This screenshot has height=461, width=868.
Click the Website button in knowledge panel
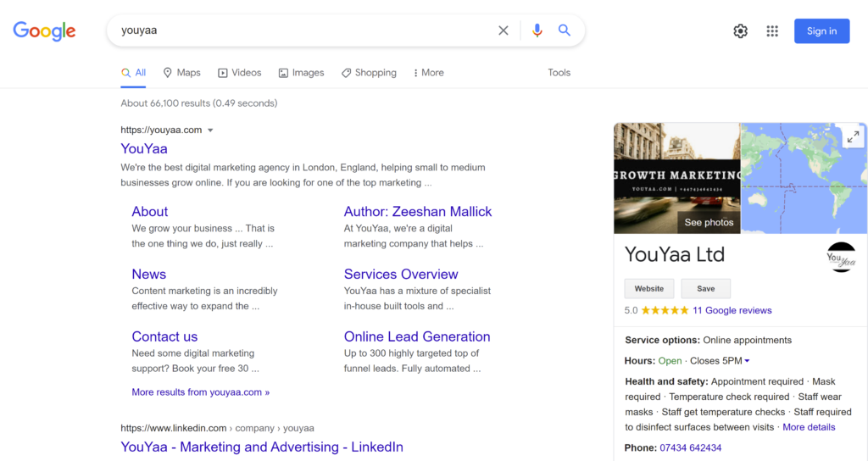coord(648,289)
